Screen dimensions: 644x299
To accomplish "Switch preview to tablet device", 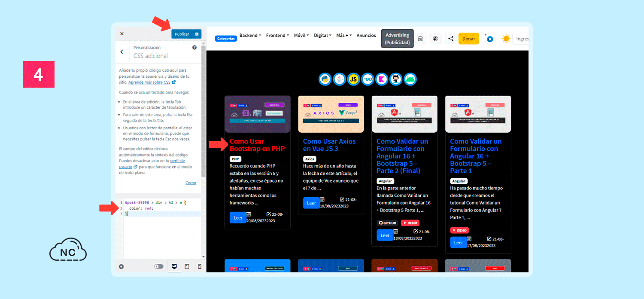I will [187, 266].
